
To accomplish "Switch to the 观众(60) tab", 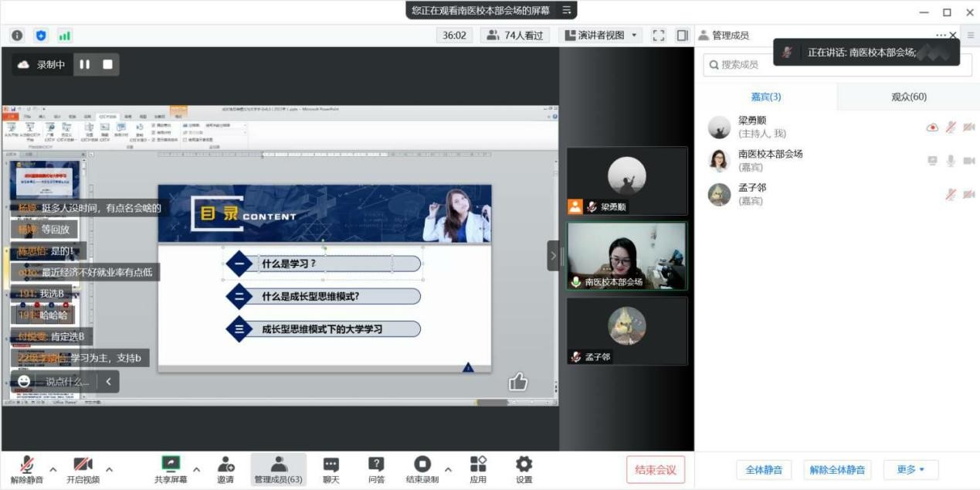I will pyautogui.click(x=908, y=97).
